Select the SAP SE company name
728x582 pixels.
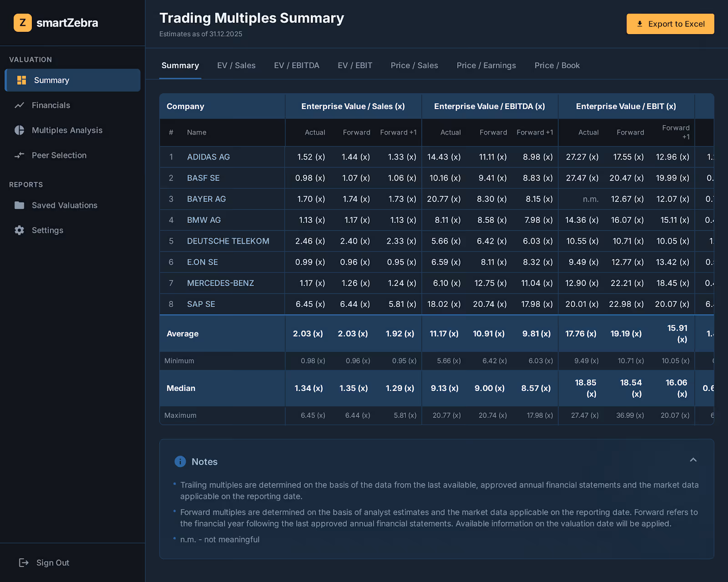201,304
